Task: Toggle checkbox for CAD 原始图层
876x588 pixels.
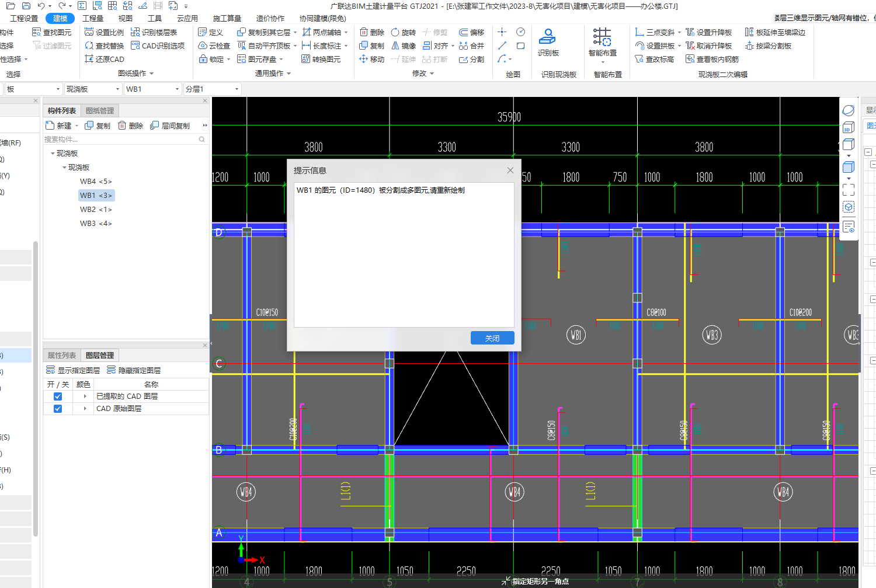Action: pyautogui.click(x=58, y=409)
